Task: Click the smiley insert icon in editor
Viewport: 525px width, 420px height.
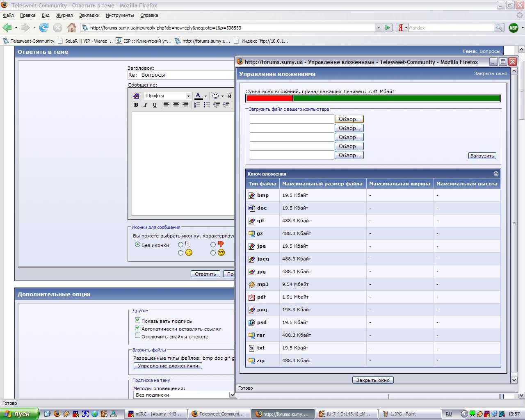Action: pyautogui.click(x=216, y=96)
